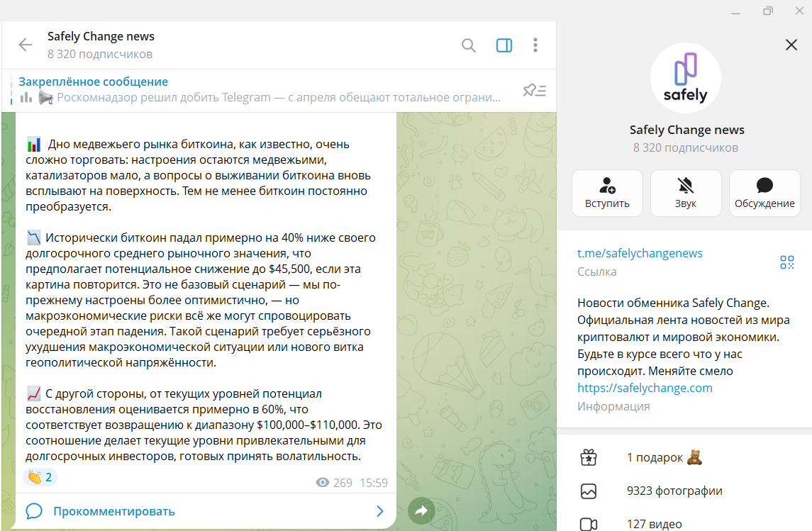Toggle the right info side panel
Viewport: 812px width, 531px height.
pyautogui.click(x=504, y=45)
